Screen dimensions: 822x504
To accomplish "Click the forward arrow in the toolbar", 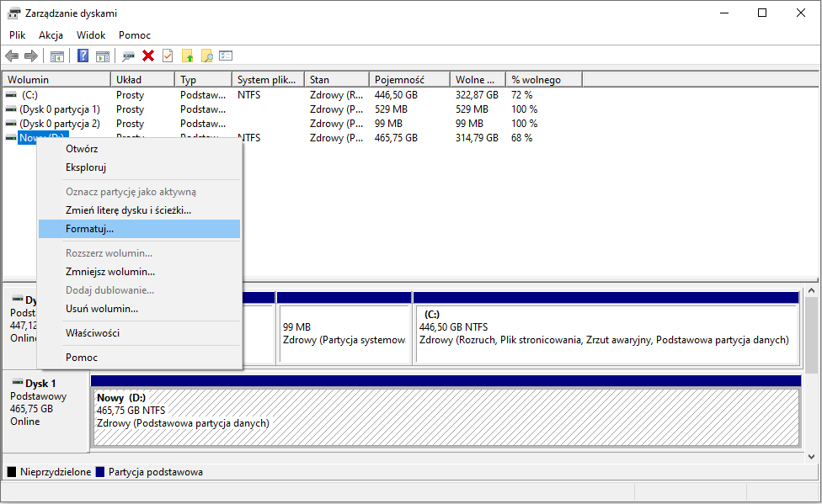I will coord(31,56).
